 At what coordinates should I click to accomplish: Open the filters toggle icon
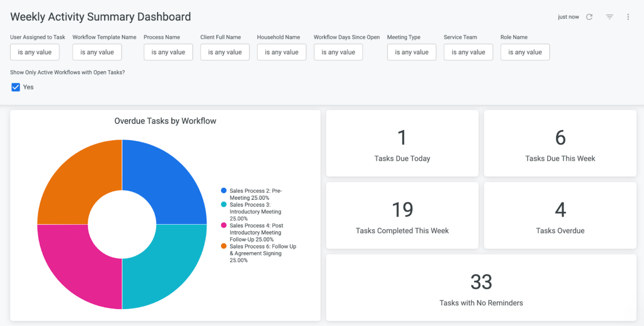(609, 17)
